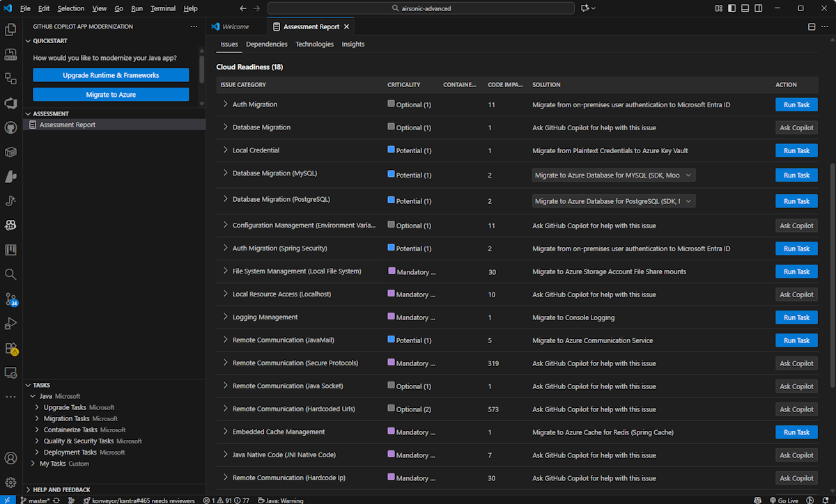This screenshot has height=504, width=836.
Task: Open MySQL migration solution dropdown
Action: point(613,175)
